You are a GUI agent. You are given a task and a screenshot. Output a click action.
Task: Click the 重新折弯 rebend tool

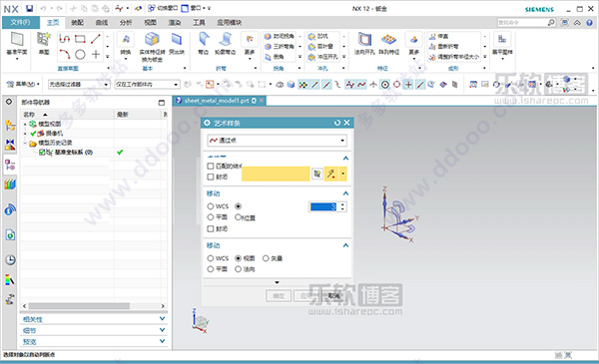pyautogui.click(x=443, y=47)
